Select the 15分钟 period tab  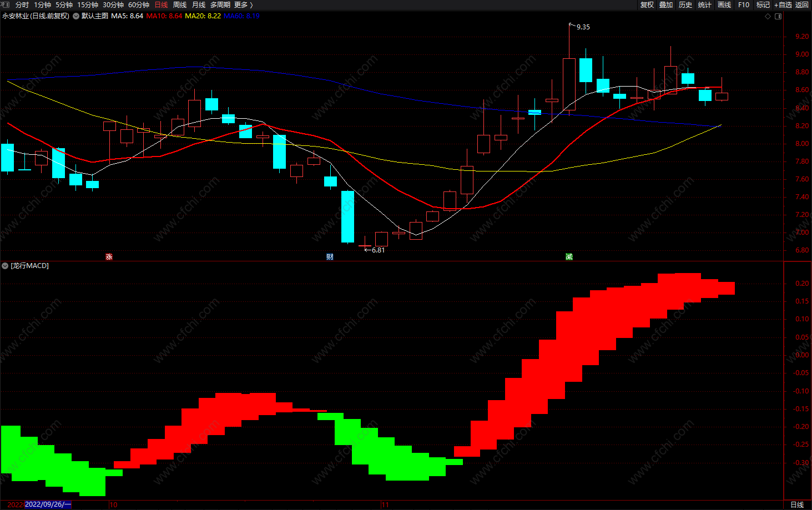(88, 4)
